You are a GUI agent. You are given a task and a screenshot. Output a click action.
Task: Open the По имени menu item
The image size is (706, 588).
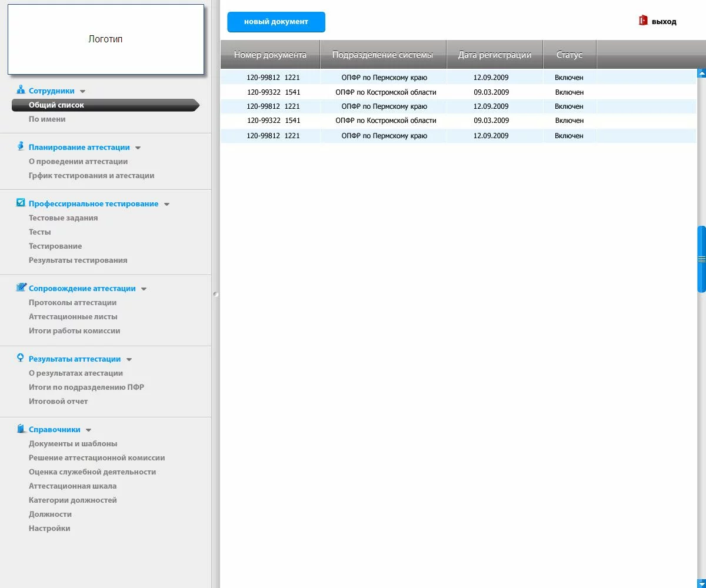click(47, 119)
